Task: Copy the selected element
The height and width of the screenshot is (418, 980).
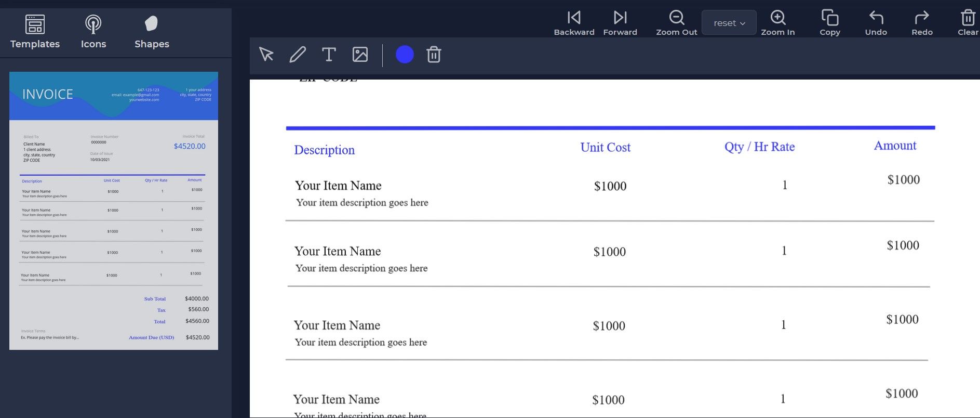Action: [829, 23]
